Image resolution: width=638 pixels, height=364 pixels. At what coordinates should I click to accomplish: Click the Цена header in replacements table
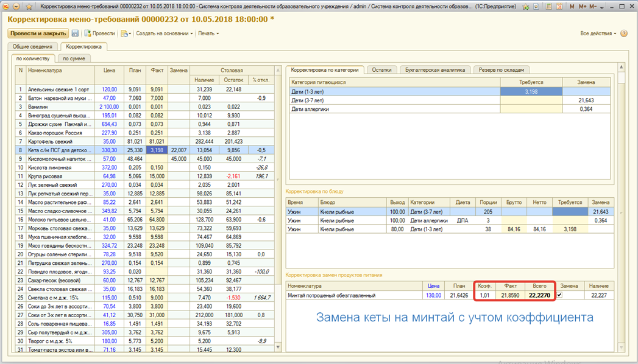[433, 286]
